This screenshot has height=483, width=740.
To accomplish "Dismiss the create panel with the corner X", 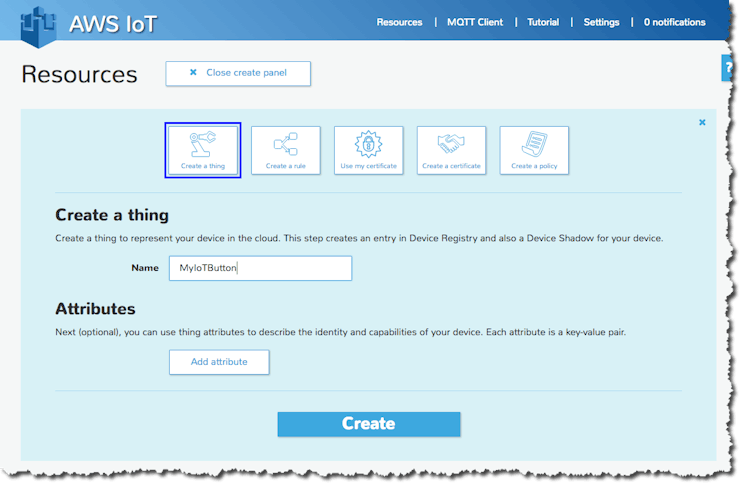I will pyautogui.click(x=702, y=122).
